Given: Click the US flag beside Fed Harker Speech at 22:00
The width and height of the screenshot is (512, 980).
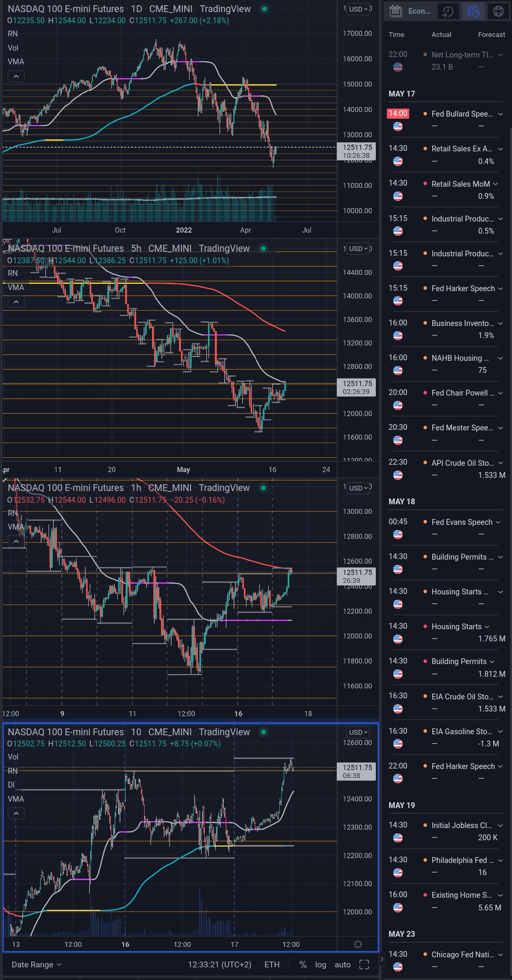Looking at the screenshot, I should (398, 779).
